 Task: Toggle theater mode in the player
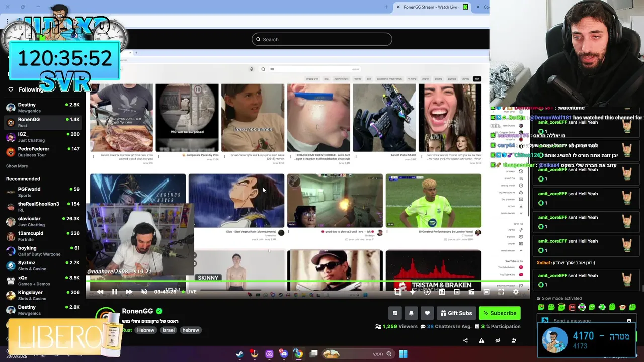click(486, 292)
